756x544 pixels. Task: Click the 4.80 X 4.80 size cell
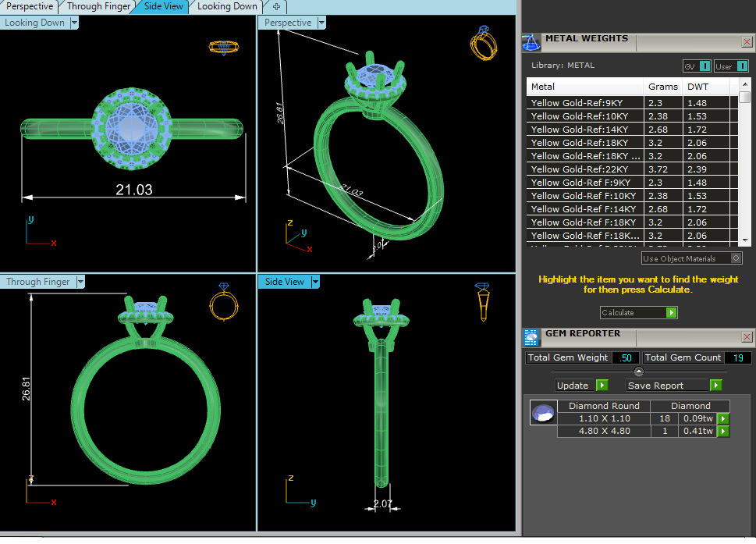click(x=604, y=431)
